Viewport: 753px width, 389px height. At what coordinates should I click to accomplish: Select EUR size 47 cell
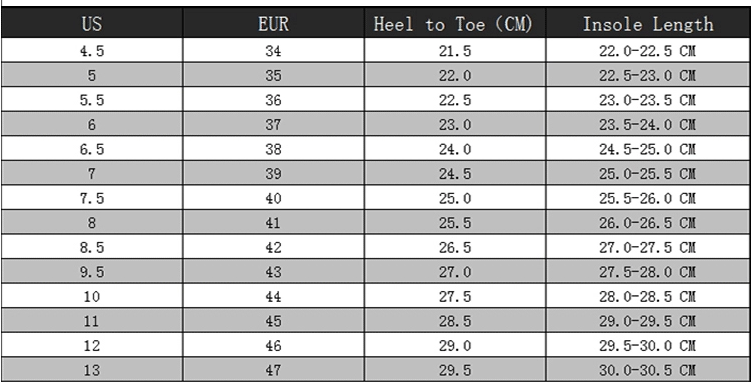[x=273, y=370]
